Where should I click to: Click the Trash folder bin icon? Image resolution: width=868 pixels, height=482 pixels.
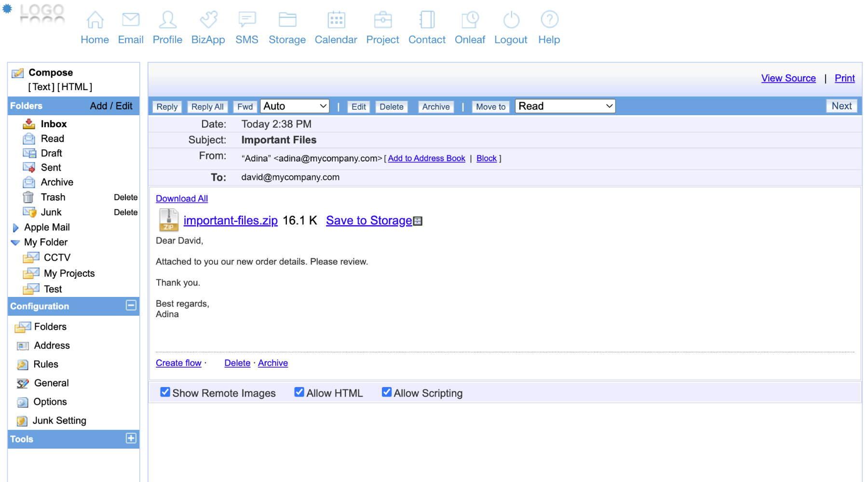point(28,197)
